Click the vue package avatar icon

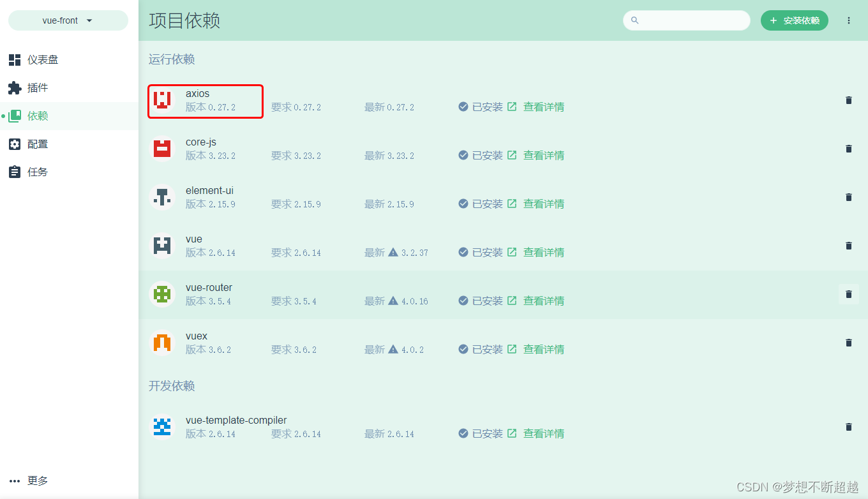tap(162, 246)
